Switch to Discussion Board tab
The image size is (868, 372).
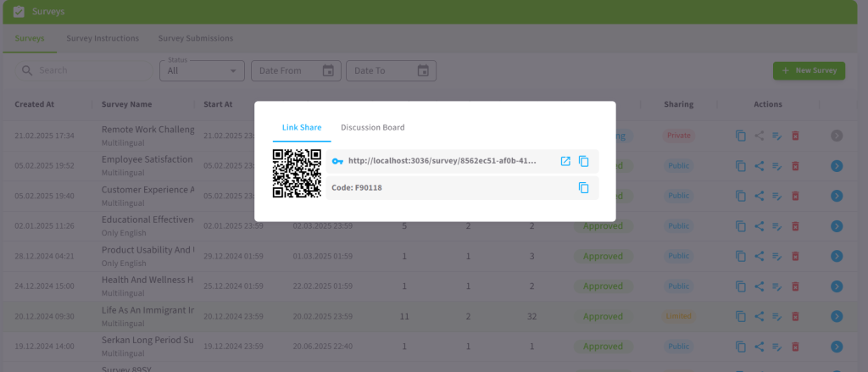coord(373,127)
